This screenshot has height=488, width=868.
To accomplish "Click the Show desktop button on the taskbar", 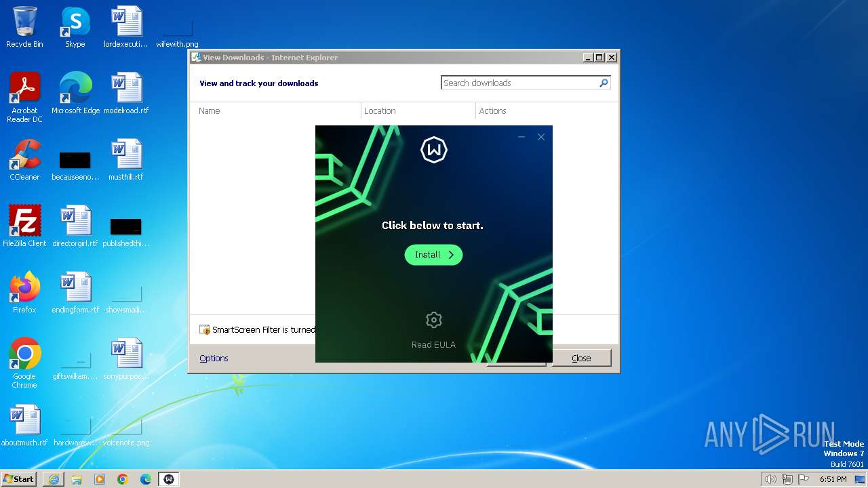I will [x=861, y=479].
